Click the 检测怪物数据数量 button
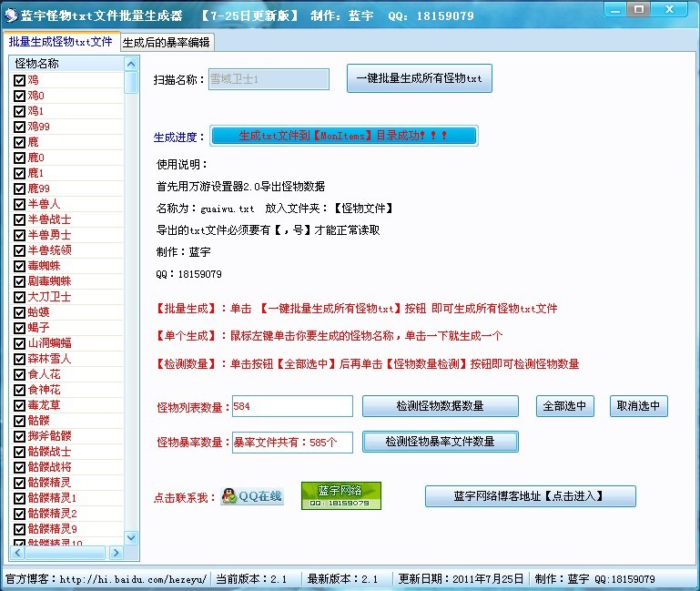700x591 pixels. click(x=440, y=406)
